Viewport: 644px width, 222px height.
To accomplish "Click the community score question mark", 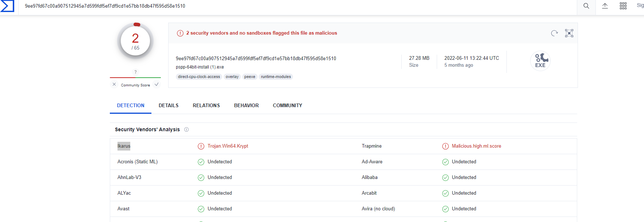I will (135, 72).
